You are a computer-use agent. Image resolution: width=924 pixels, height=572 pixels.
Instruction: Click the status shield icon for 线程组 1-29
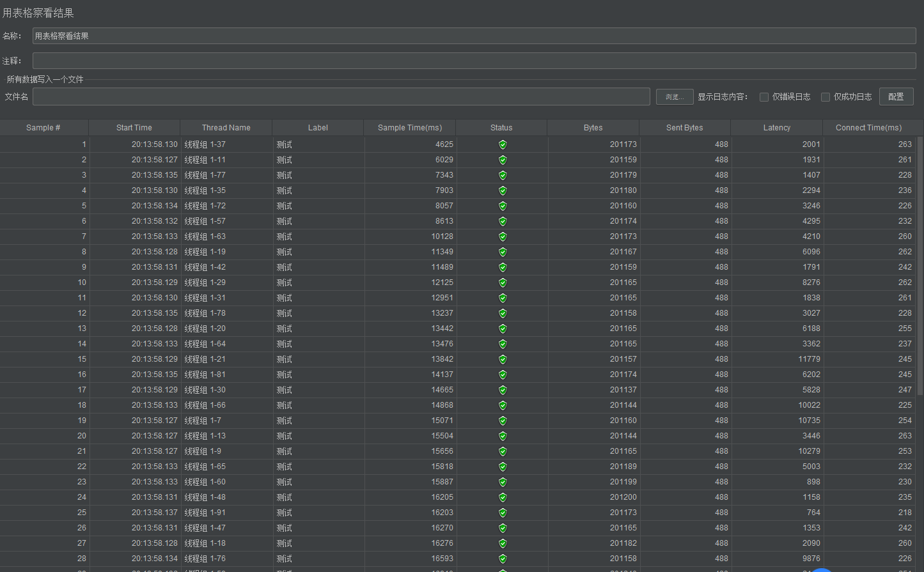[x=503, y=282]
